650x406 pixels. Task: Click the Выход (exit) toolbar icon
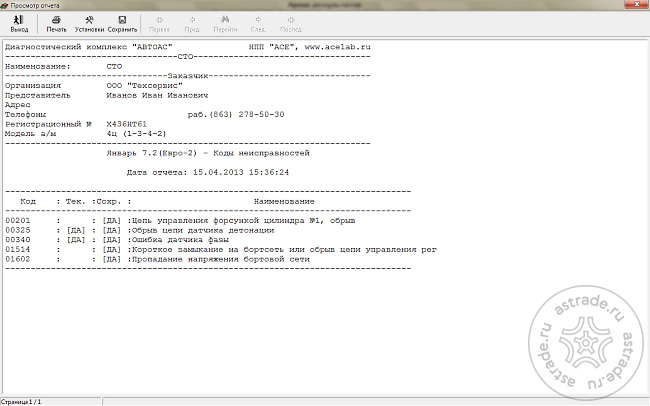[19, 24]
